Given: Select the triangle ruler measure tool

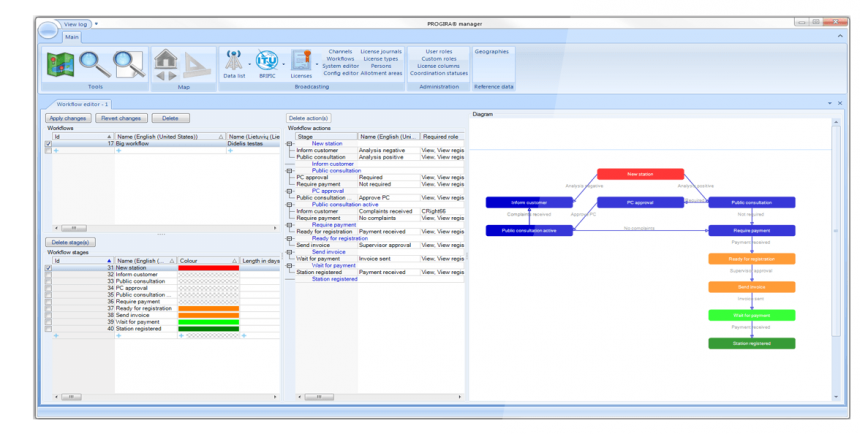Looking at the screenshot, I should click(x=196, y=66).
